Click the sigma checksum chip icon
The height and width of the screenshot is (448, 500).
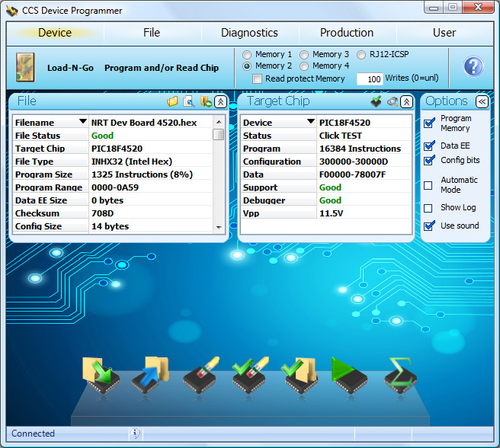[x=401, y=376]
